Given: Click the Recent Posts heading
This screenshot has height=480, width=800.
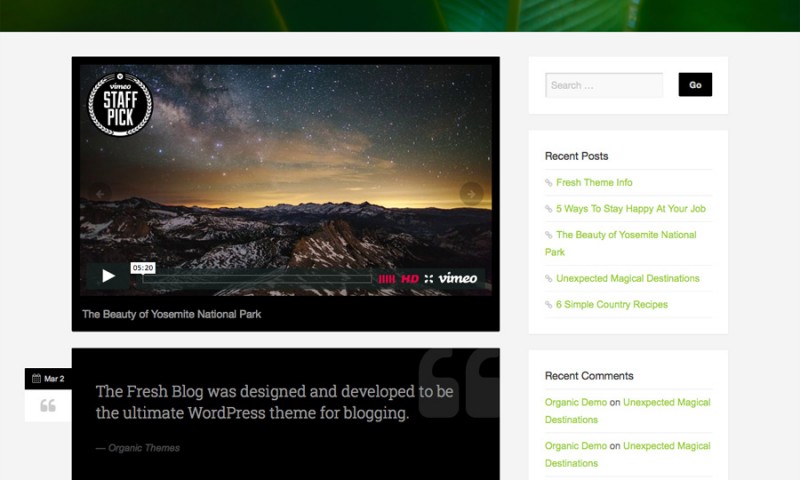Looking at the screenshot, I should tap(577, 156).
